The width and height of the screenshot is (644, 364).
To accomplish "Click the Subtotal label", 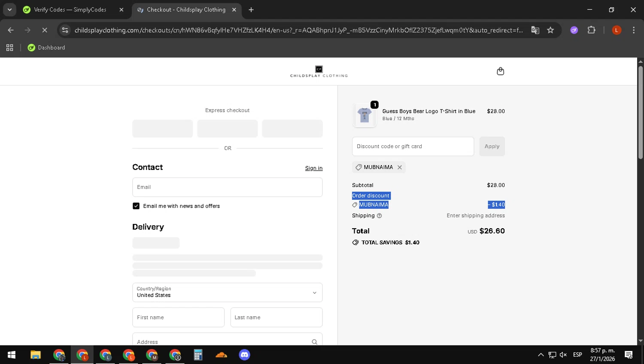I will click(x=363, y=185).
